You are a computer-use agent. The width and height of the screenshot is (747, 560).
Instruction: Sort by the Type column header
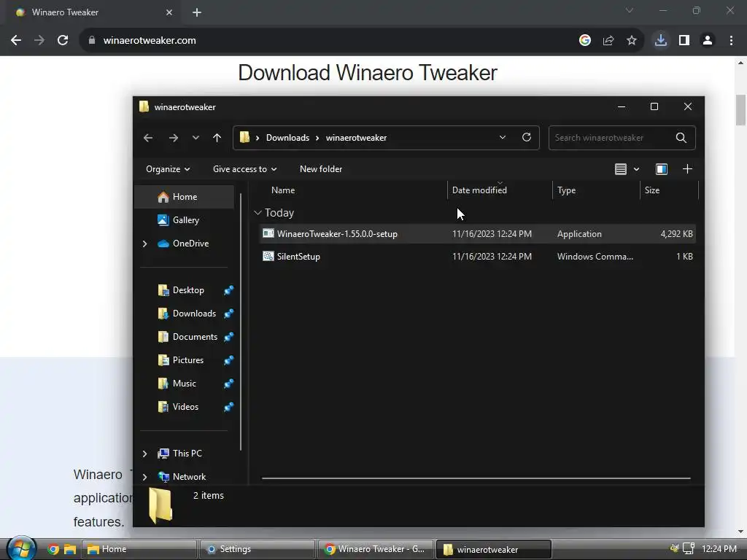click(x=566, y=190)
